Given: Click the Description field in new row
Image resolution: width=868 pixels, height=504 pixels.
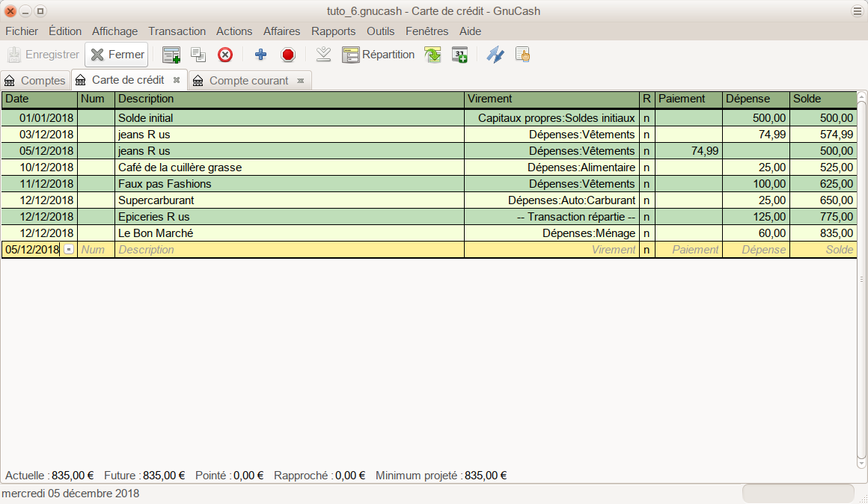Looking at the screenshot, I should click(x=289, y=250).
